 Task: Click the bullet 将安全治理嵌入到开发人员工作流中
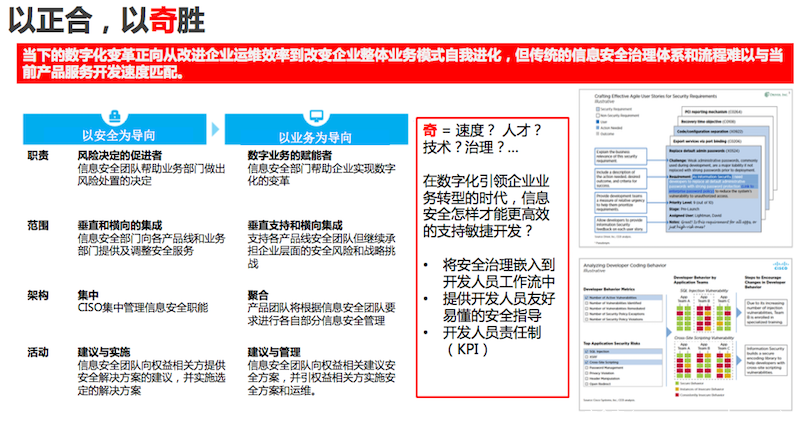pos(498,273)
